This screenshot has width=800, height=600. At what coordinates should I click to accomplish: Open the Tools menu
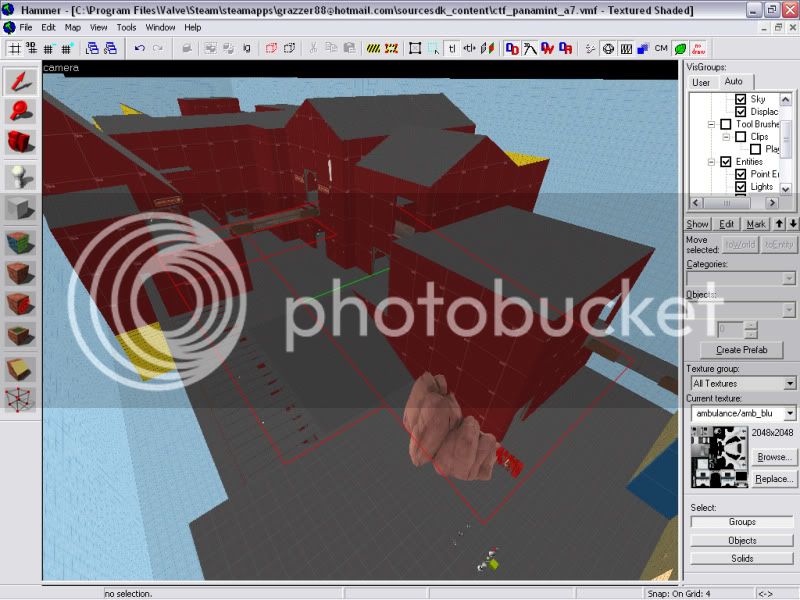[x=126, y=28]
